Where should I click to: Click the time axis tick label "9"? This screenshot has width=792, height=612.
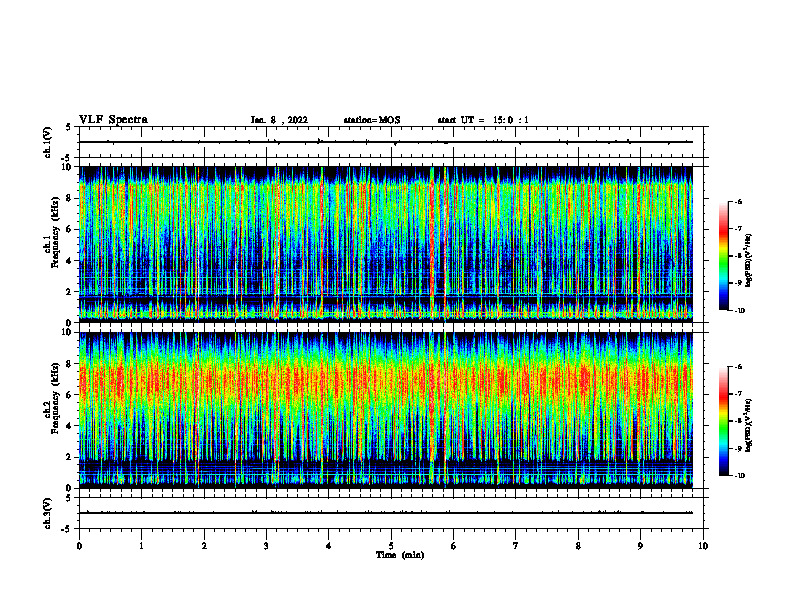click(640, 546)
